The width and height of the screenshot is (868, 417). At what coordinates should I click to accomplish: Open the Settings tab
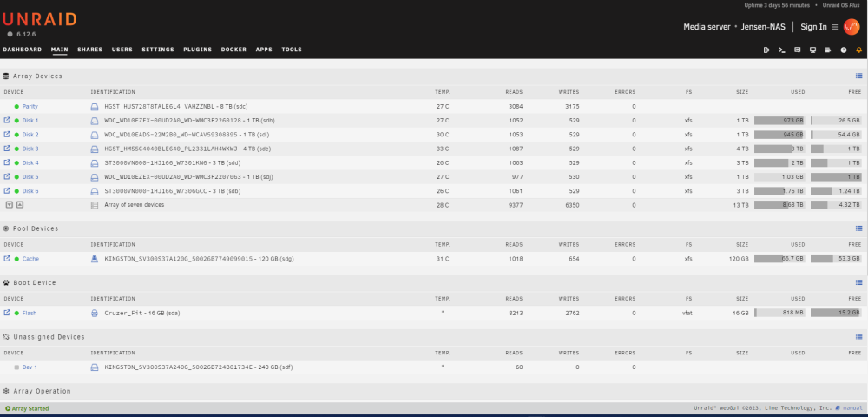[x=158, y=50]
